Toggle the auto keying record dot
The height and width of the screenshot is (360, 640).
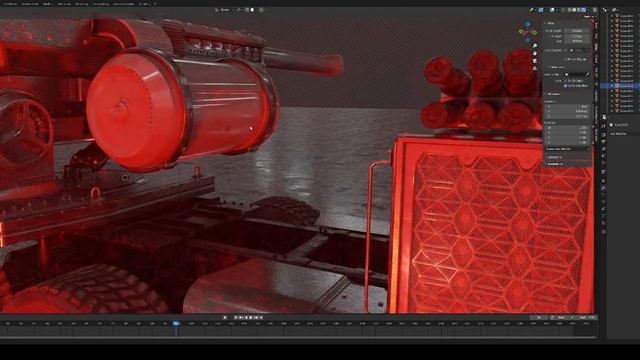[x=225, y=317]
